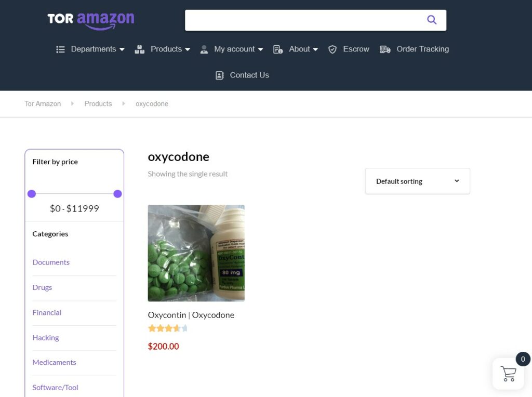The width and height of the screenshot is (532, 397).
Task: Click the About document icon
Action: 278,49
